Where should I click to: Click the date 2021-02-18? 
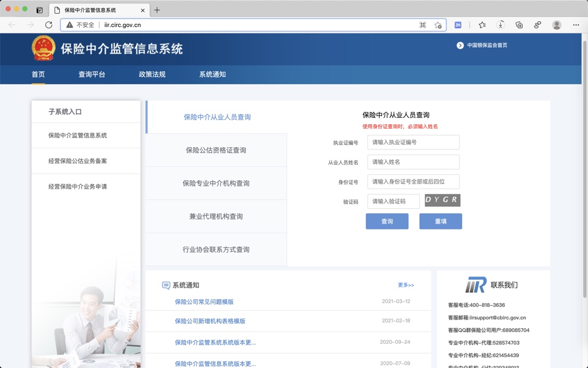tap(396, 320)
